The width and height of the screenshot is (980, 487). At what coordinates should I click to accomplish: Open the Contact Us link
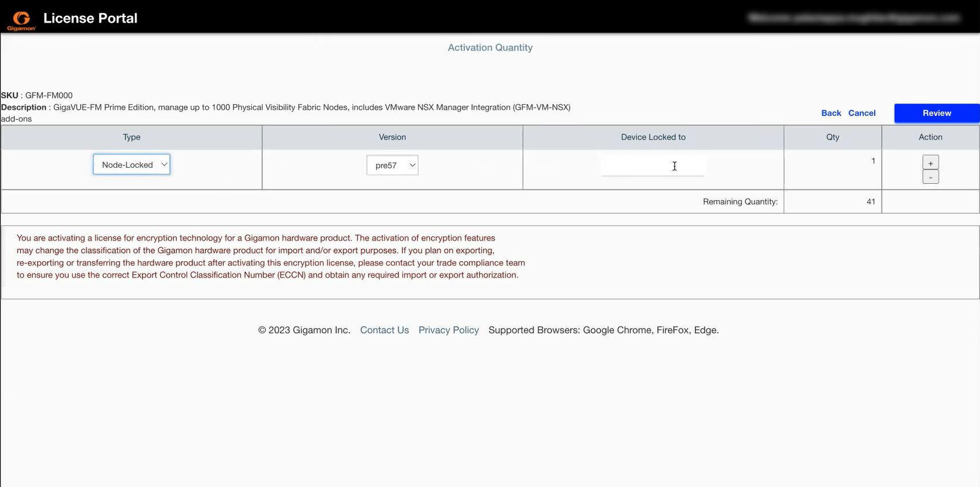[384, 330]
